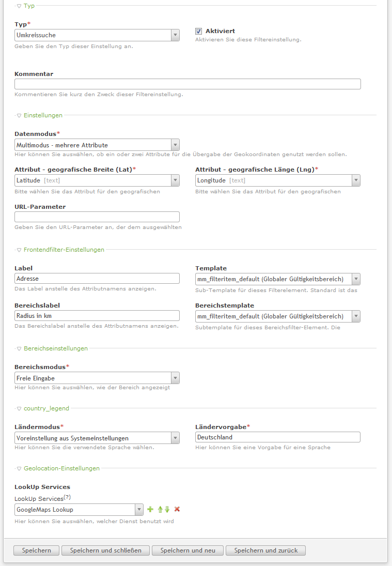Open the Typ dropdown showing Umkreissuche
This screenshot has width=392, height=566.
point(97,35)
